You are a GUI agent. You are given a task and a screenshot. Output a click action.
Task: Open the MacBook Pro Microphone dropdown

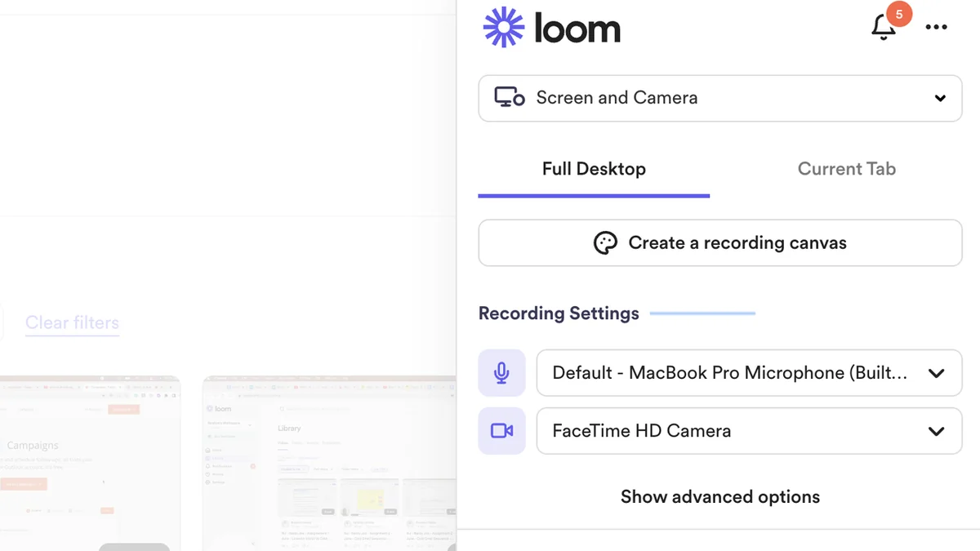[936, 373]
